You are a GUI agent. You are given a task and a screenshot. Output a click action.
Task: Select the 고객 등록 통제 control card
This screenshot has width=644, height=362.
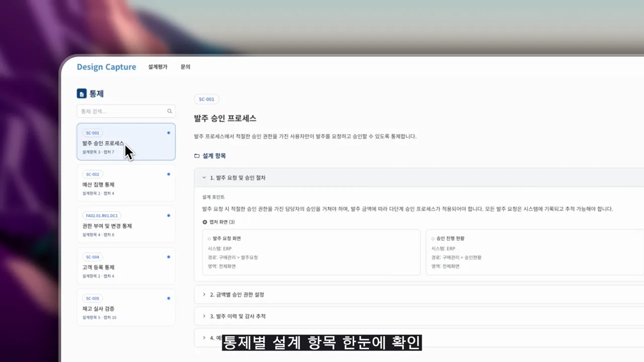point(126,265)
